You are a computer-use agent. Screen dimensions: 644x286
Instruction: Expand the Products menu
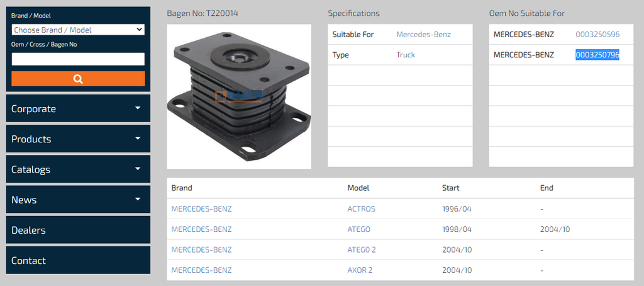(x=78, y=139)
